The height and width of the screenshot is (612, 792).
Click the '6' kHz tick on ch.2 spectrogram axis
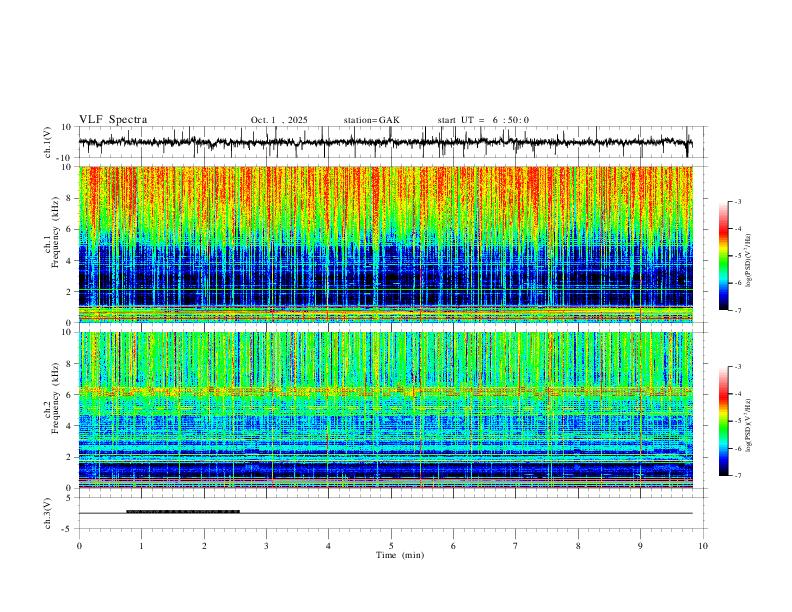coord(70,395)
